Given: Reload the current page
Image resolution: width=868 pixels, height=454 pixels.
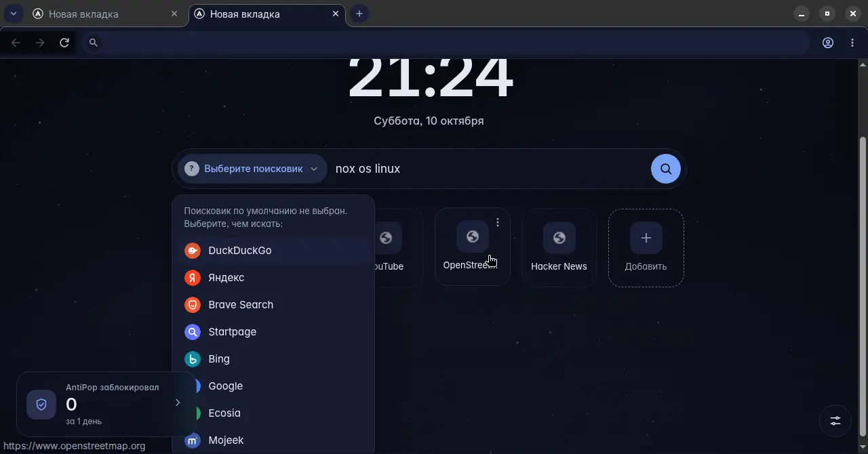Looking at the screenshot, I should [64, 43].
